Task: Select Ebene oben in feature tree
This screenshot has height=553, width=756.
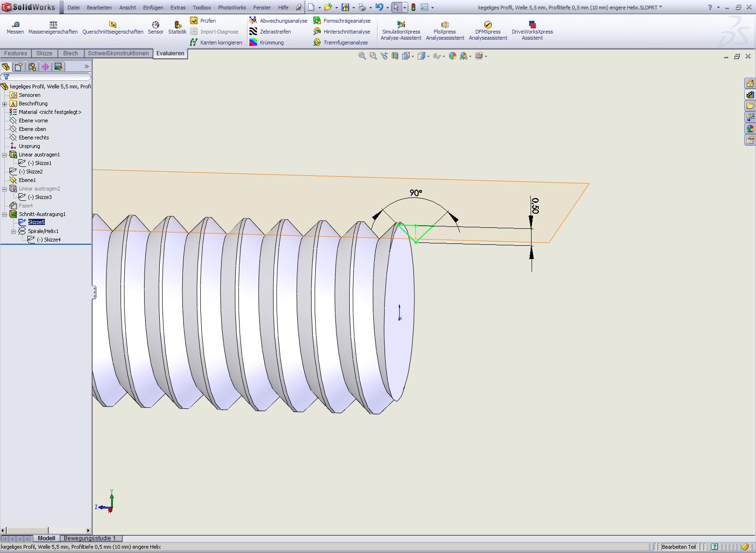Action: tap(32, 129)
